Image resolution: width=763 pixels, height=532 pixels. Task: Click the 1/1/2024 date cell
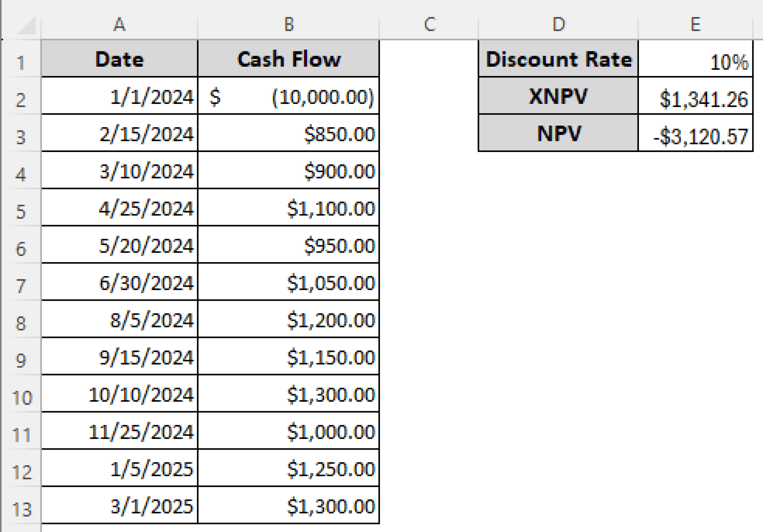click(119, 98)
